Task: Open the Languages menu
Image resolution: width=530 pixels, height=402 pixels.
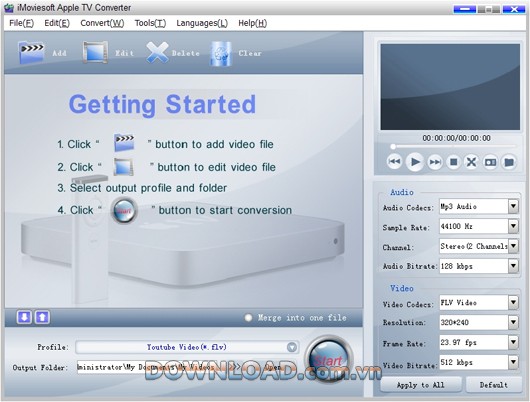Action: coord(202,23)
